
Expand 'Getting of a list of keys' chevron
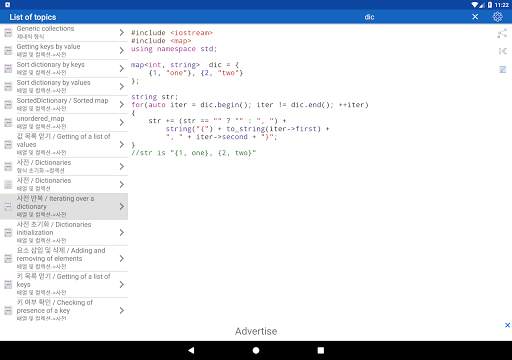(122, 284)
